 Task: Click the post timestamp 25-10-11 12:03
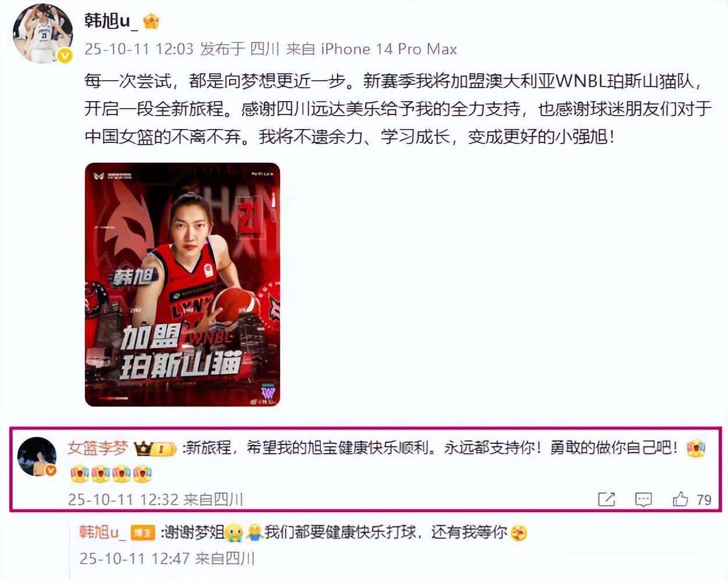coord(139,49)
